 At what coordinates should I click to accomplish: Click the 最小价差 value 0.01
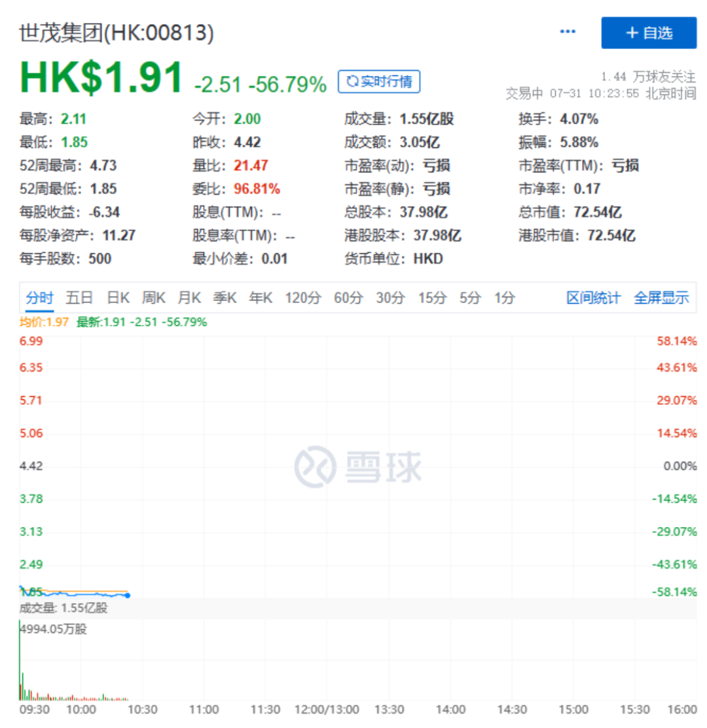tap(274, 259)
